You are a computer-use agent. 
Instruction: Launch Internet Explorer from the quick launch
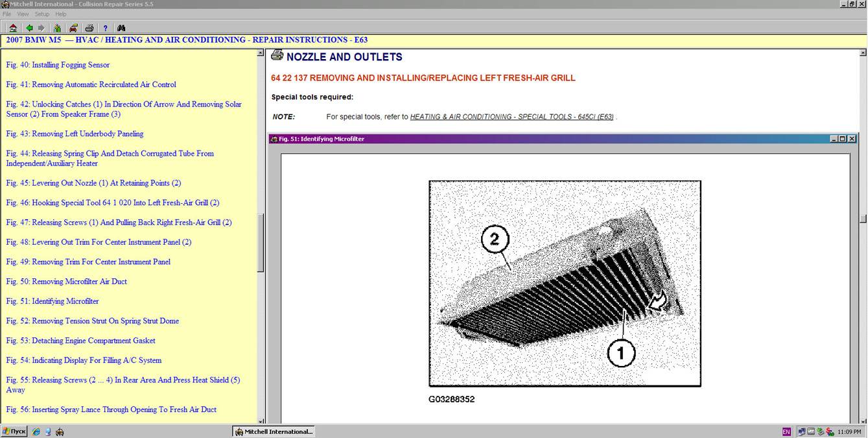[x=36, y=432]
